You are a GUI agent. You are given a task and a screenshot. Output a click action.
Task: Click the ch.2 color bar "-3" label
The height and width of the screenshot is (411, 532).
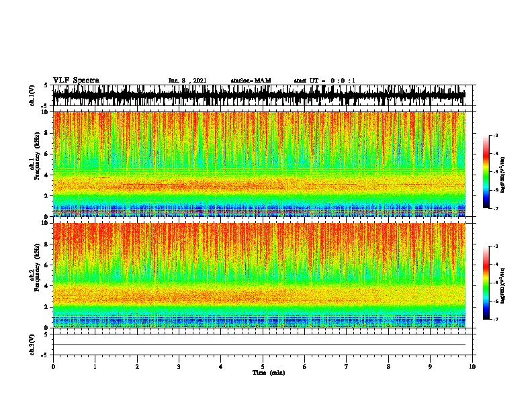click(496, 246)
